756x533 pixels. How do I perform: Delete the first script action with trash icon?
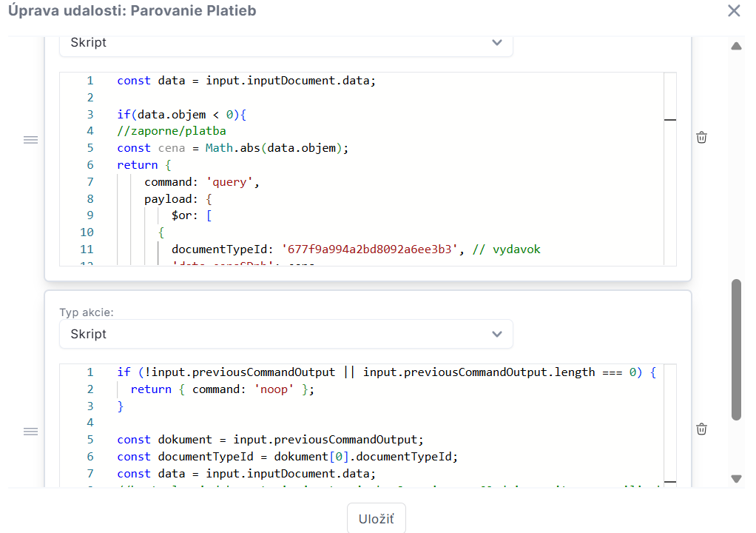point(701,138)
